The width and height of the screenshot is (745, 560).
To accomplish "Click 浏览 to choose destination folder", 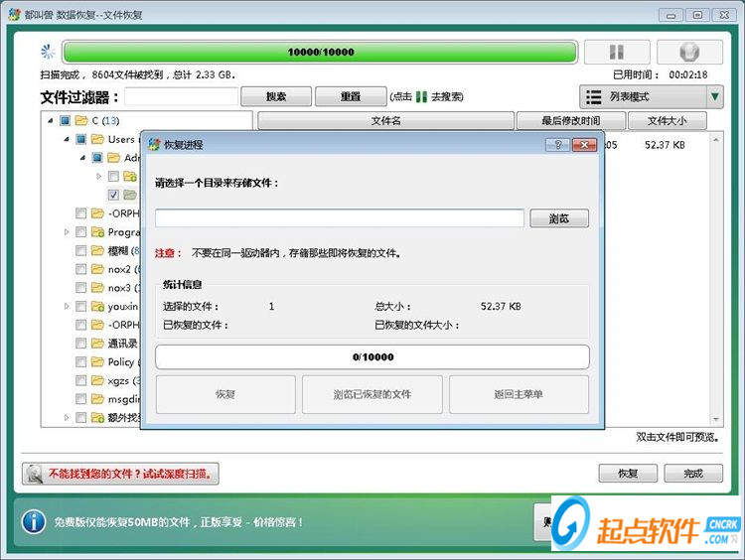I will [559, 218].
